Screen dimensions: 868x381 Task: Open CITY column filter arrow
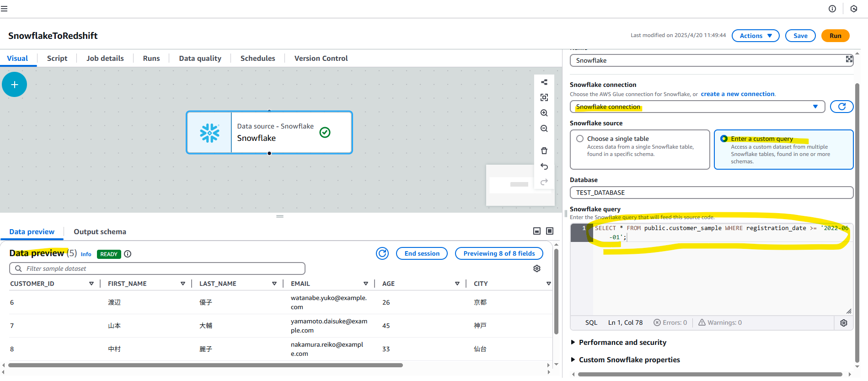549,284
